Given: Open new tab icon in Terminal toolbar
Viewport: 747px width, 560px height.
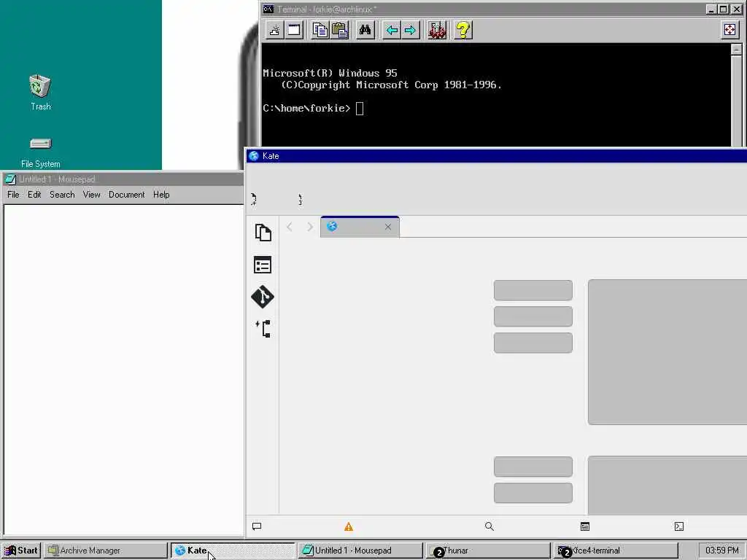Looking at the screenshot, I should point(275,30).
